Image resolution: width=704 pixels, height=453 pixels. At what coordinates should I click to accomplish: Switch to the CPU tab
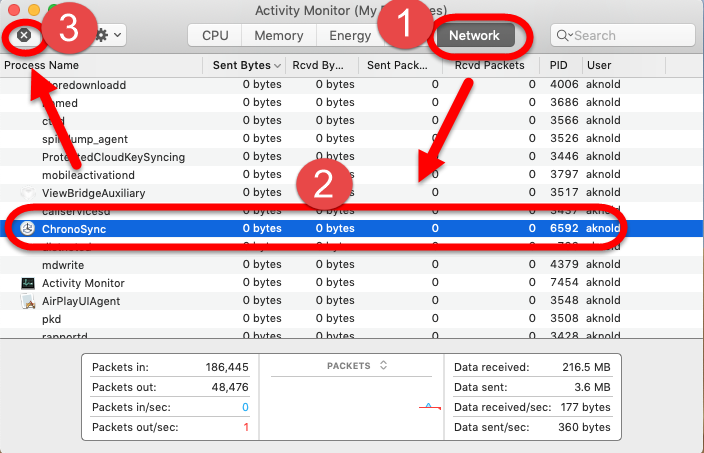tap(215, 35)
